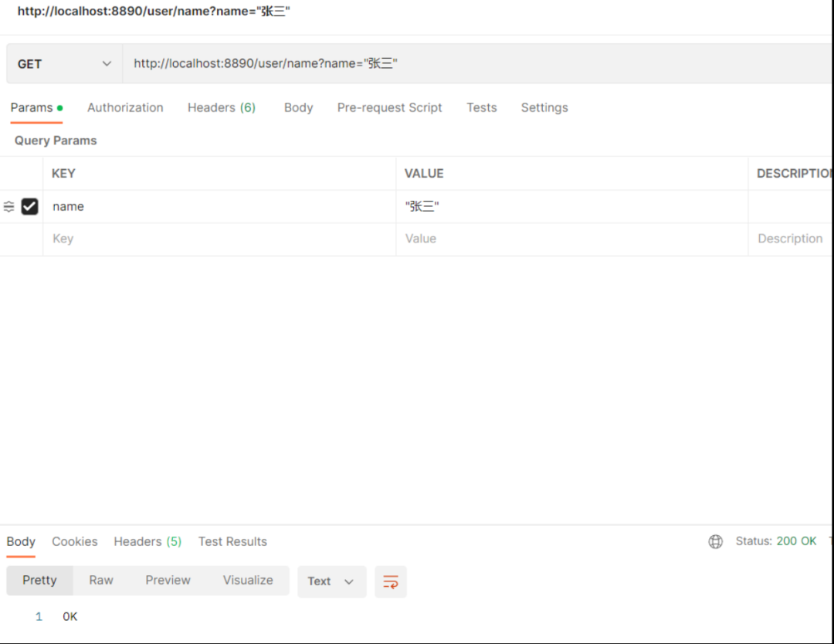834x644 pixels.
Task: Click the globe icon near the status bar
Action: point(715,541)
